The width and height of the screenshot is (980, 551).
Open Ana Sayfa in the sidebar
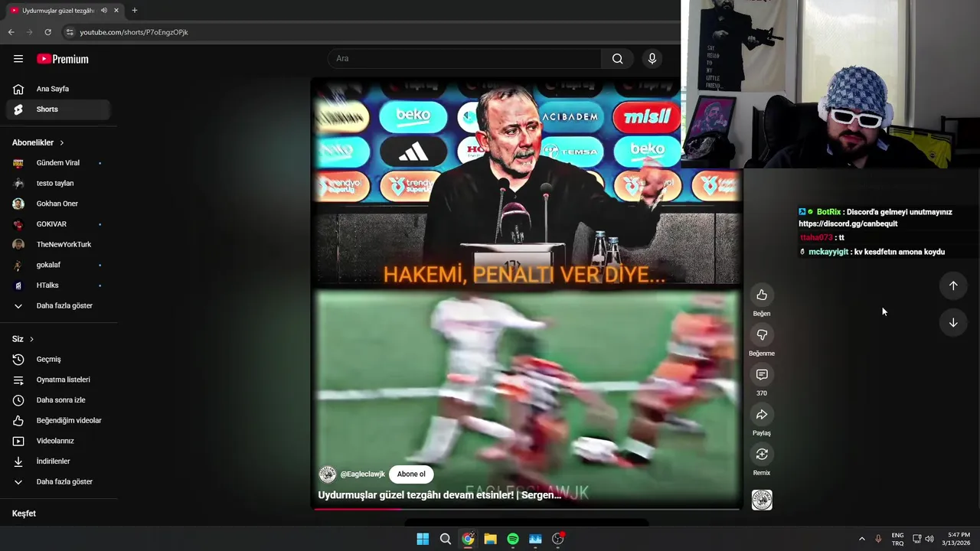point(58,89)
